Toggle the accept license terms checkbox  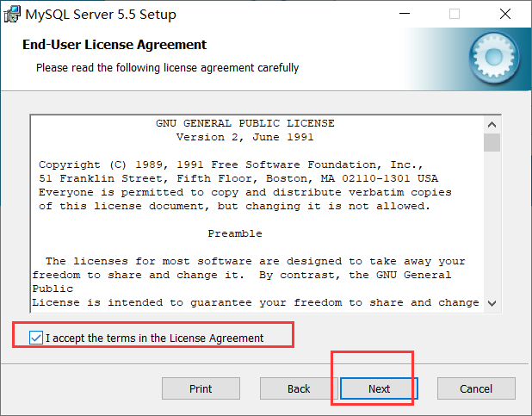click(x=35, y=338)
